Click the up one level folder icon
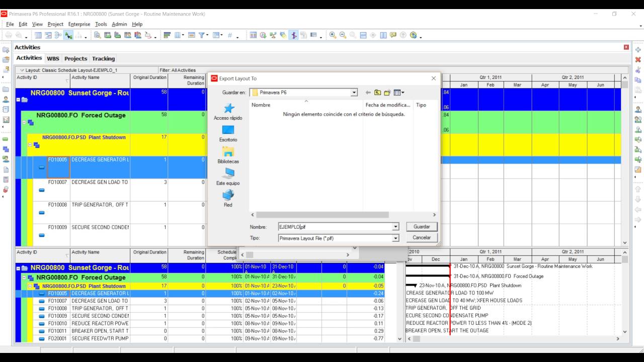The width and height of the screenshot is (644, 362). coord(377,93)
